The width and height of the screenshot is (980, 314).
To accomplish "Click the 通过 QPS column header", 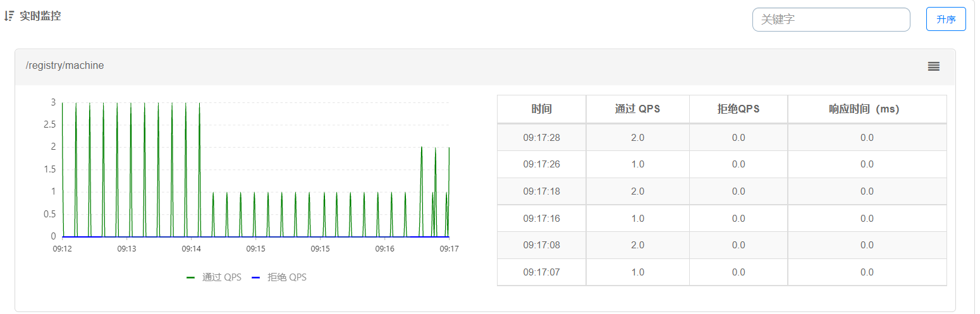I will (637, 109).
